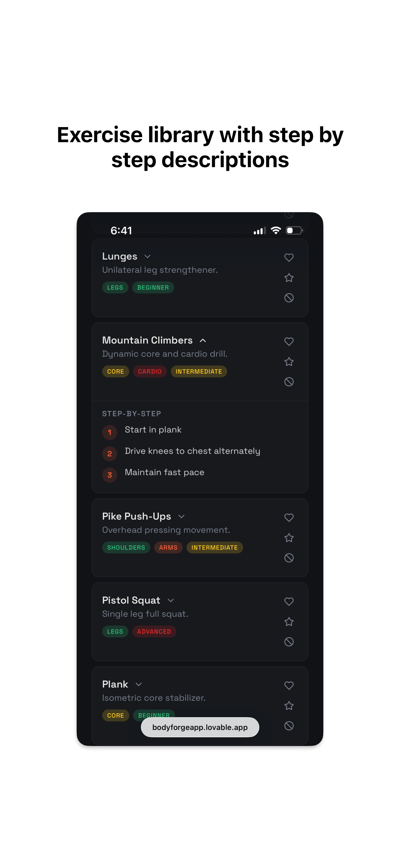Image resolution: width=400 pixels, height=868 pixels.
Task: Favorite Lunges with the heart icon
Action: coord(289,258)
